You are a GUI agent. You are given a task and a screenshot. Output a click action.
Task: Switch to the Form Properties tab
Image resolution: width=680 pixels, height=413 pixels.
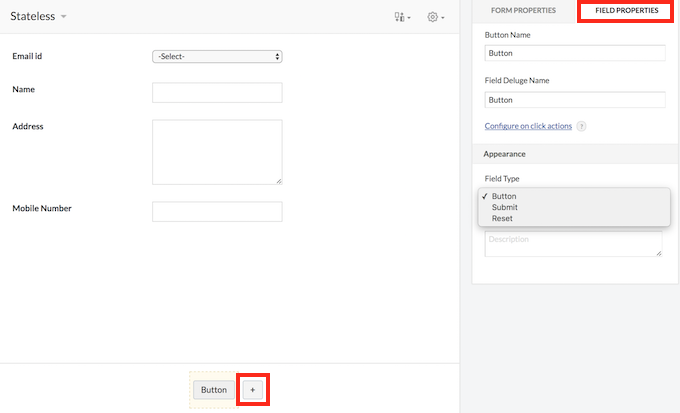[523, 10]
